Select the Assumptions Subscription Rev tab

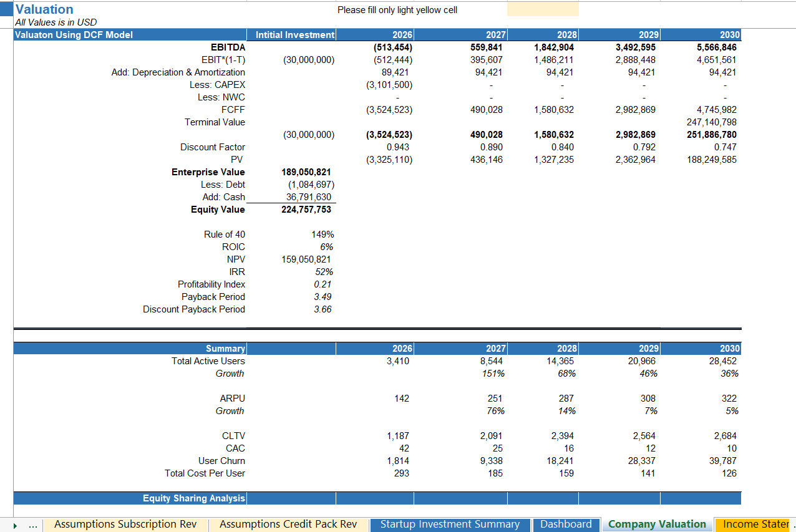[125, 525]
